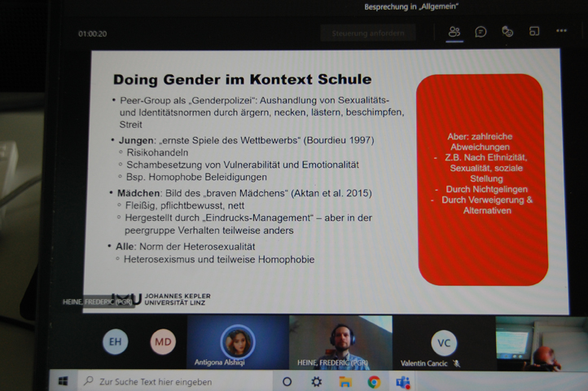588x391 pixels.
Task: Click the meeting timer 01:00:20
Action: tap(93, 33)
